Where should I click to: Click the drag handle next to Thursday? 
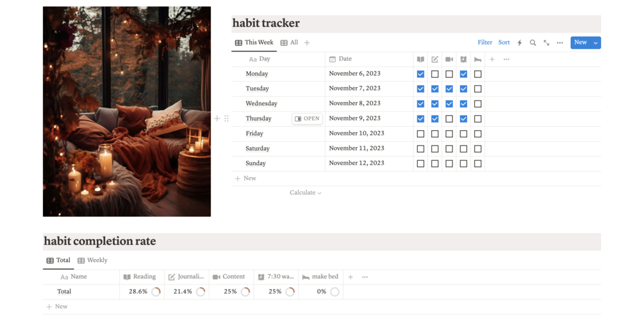click(x=226, y=119)
